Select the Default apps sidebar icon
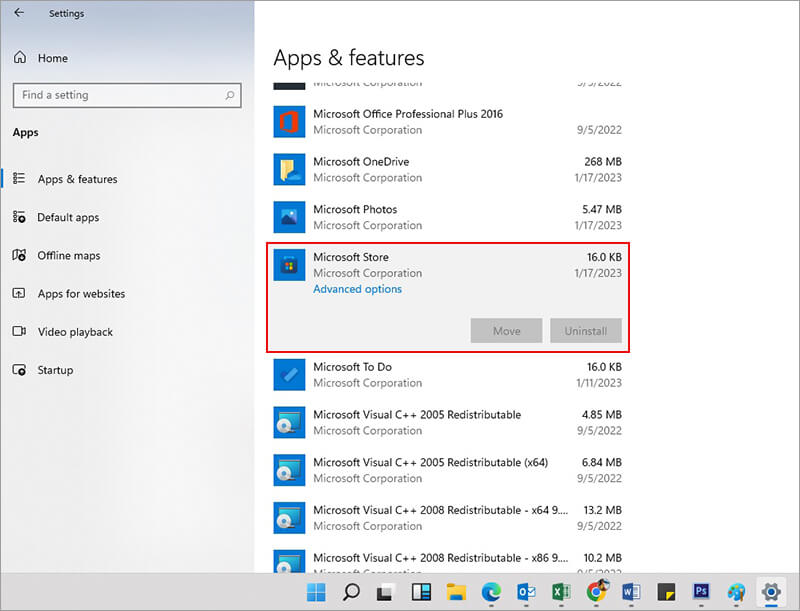800x611 pixels. [19, 217]
